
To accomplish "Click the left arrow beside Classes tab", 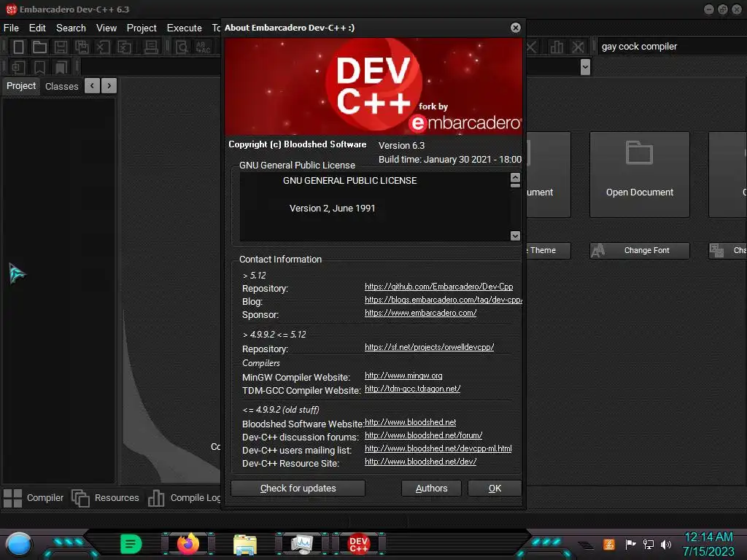I will tap(93, 86).
